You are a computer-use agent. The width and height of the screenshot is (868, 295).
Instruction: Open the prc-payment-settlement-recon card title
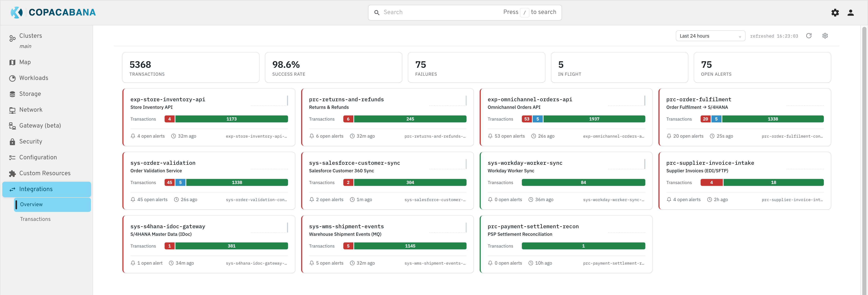[x=533, y=227]
